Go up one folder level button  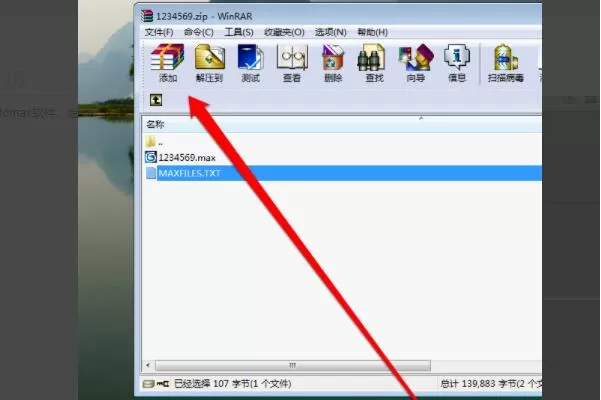coord(156,100)
